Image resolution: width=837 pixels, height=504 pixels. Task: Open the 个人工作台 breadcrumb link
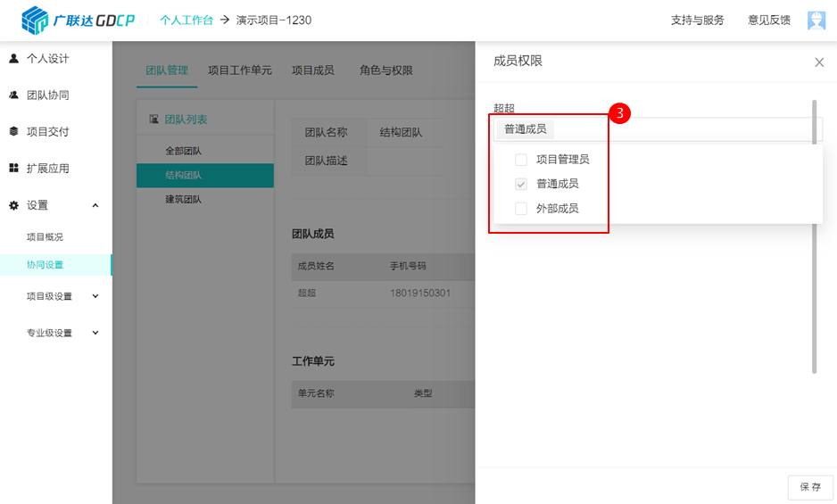pyautogui.click(x=186, y=21)
